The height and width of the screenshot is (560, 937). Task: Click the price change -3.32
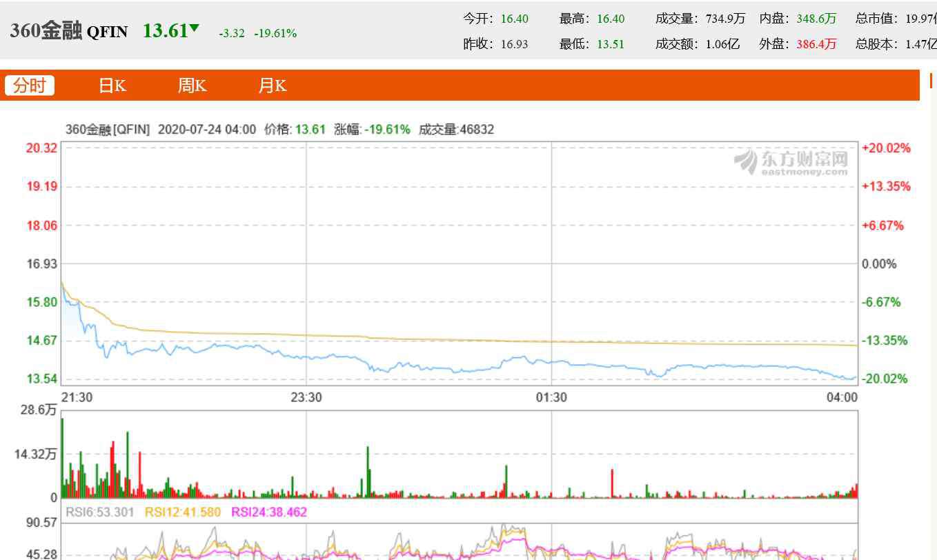232,33
